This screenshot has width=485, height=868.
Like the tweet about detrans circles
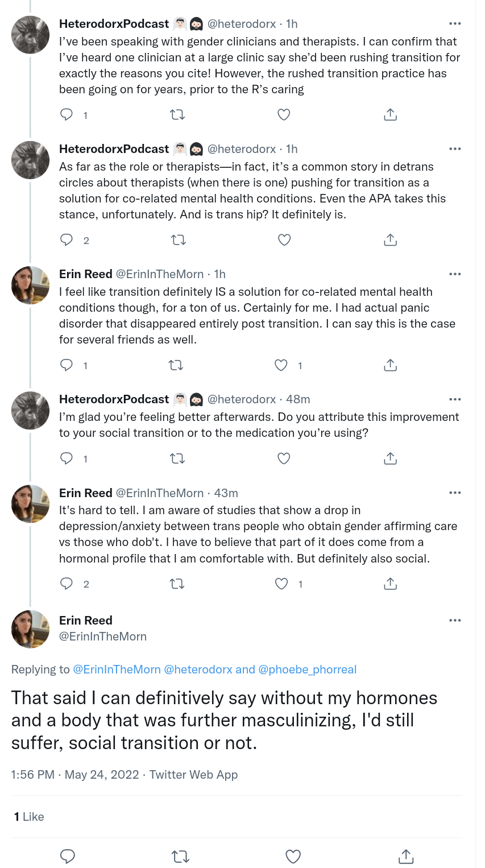(x=284, y=240)
